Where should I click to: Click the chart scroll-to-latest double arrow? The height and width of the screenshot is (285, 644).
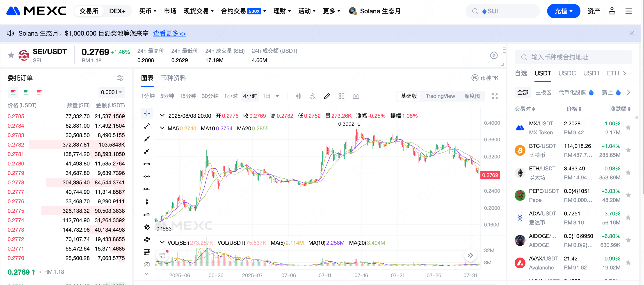(x=470, y=255)
